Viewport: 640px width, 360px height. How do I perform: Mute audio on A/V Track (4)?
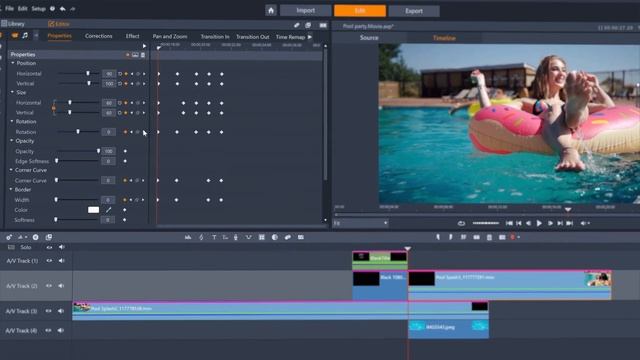tap(61, 330)
